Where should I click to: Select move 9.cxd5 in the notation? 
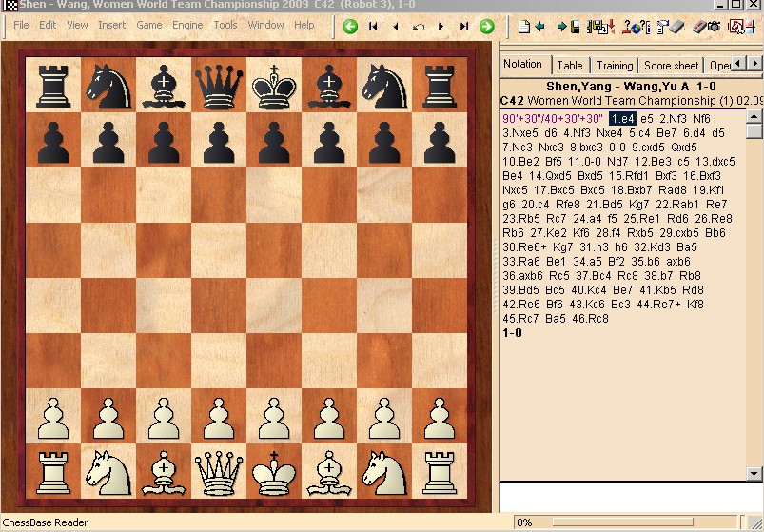coord(649,148)
